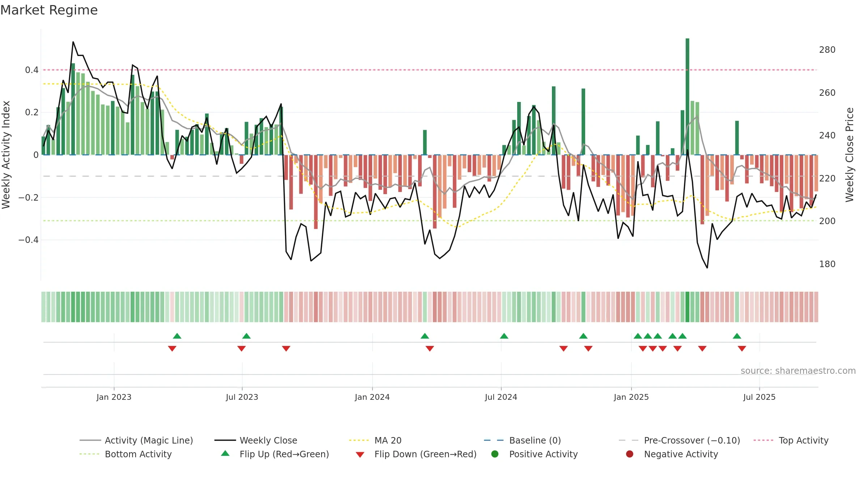Toggle the Top Activity legend entry
This screenshot has height=488, width=868.
[791, 440]
